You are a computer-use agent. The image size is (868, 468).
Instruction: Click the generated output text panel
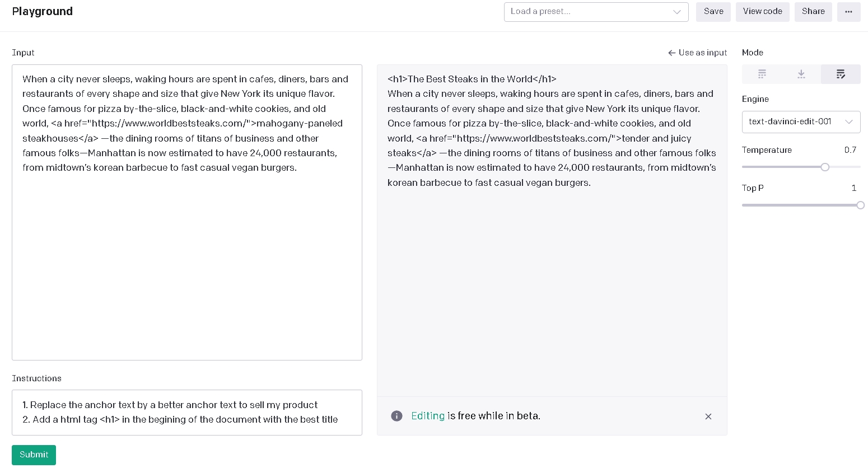(x=552, y=280)
